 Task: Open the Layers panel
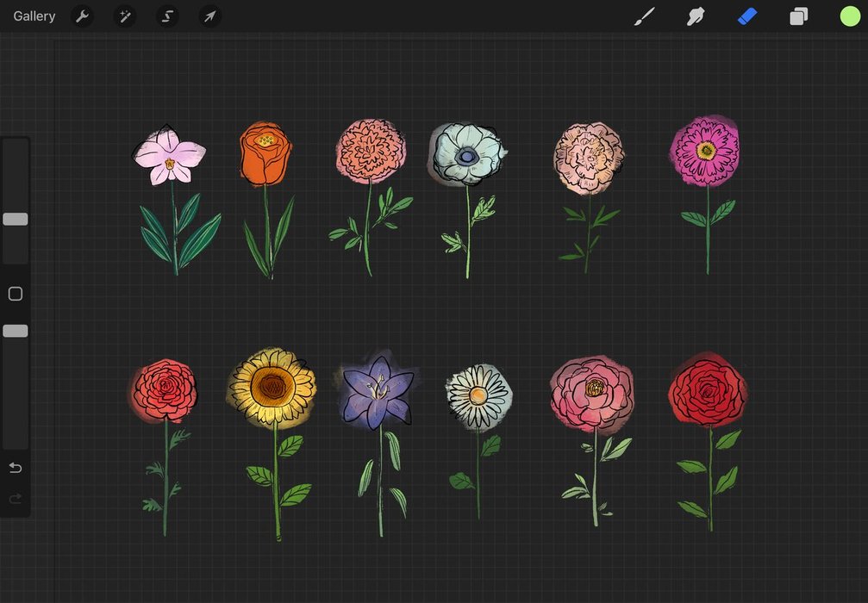[799, 16]
